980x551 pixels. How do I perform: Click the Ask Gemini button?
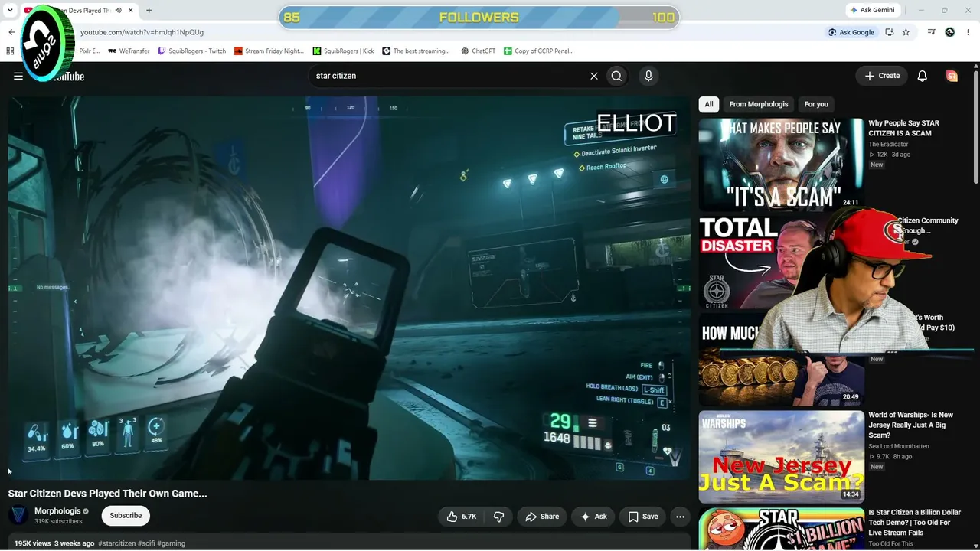tap(872, 10)
